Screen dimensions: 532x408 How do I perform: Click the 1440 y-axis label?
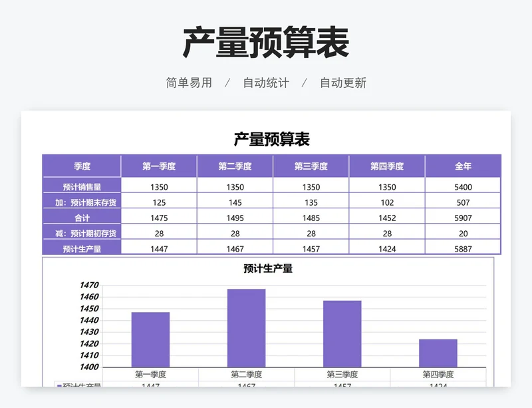[x=89, y=320]
